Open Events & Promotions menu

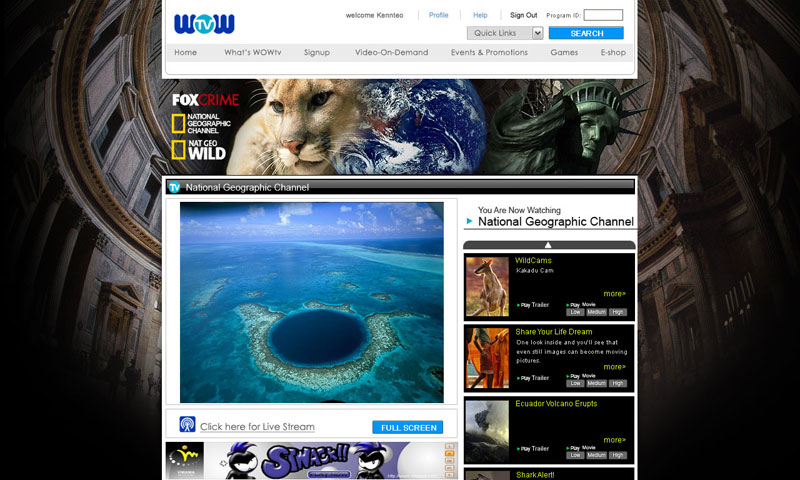pos(489,52)
